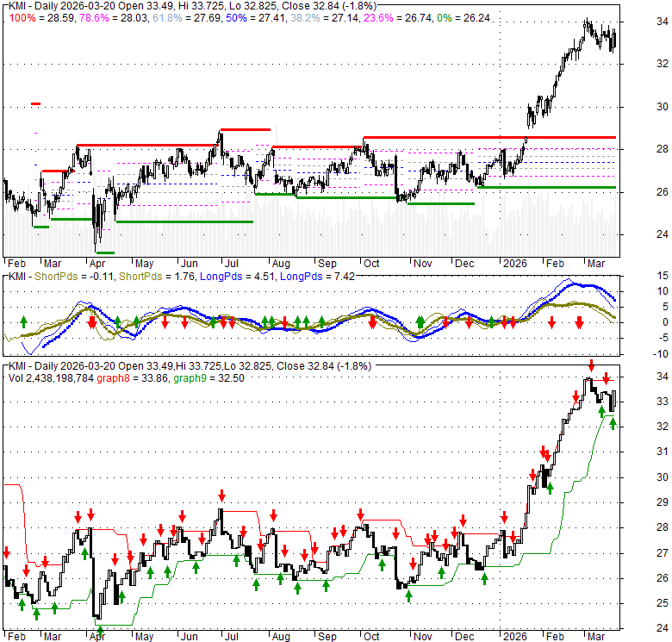
Task: Select the '61.8% = 27.69' Fibonacci label
Action: [x=186, y=18]
